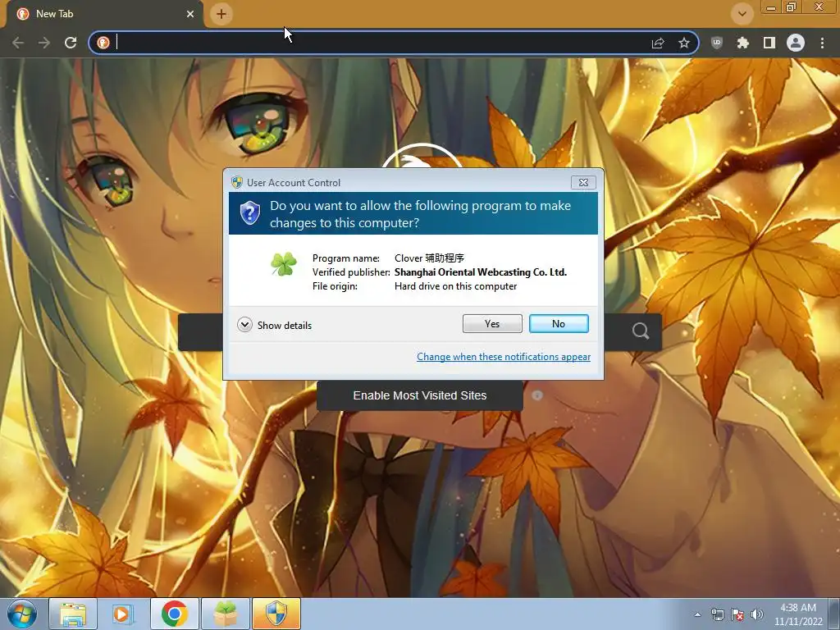Go forward in browser history
840x630 pixels.
coord(44,43)
